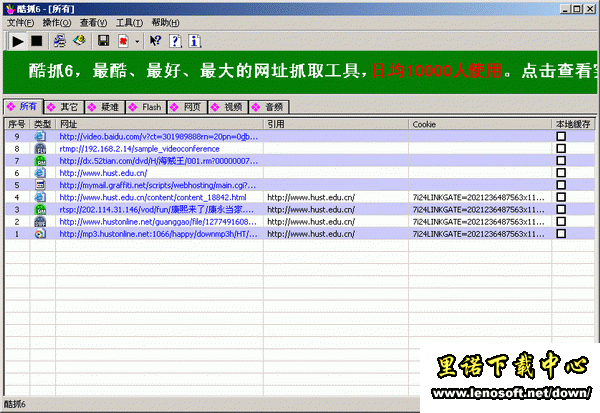Toggle local cache checkbox for row 6
The height and width of the screenshot is (413, 600).
pyautogui.click(x=561, y=173)
